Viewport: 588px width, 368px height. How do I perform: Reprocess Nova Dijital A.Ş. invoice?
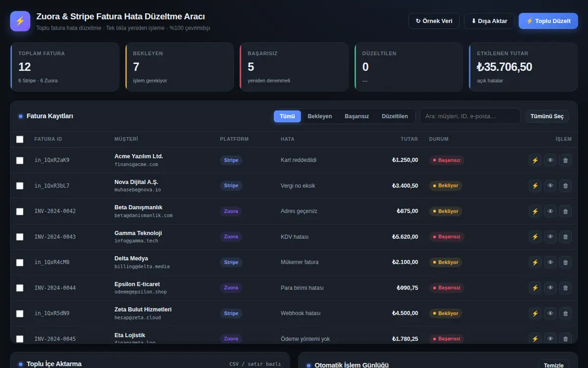pos(535,185)
